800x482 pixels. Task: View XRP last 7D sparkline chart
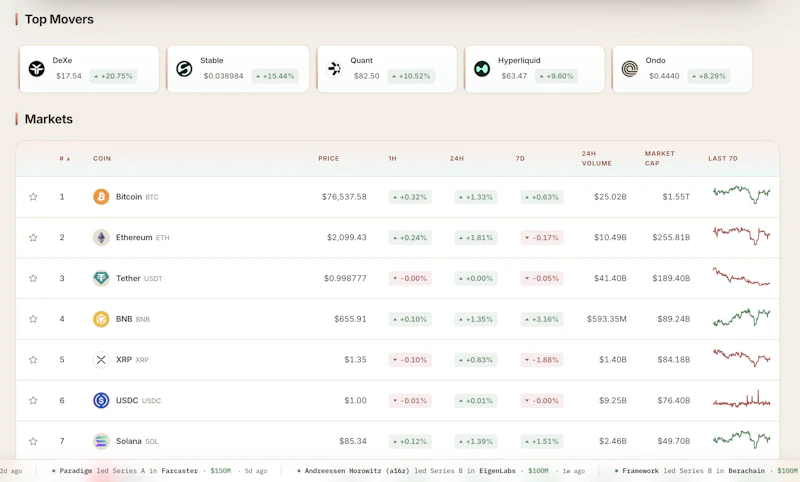point(741,358)
